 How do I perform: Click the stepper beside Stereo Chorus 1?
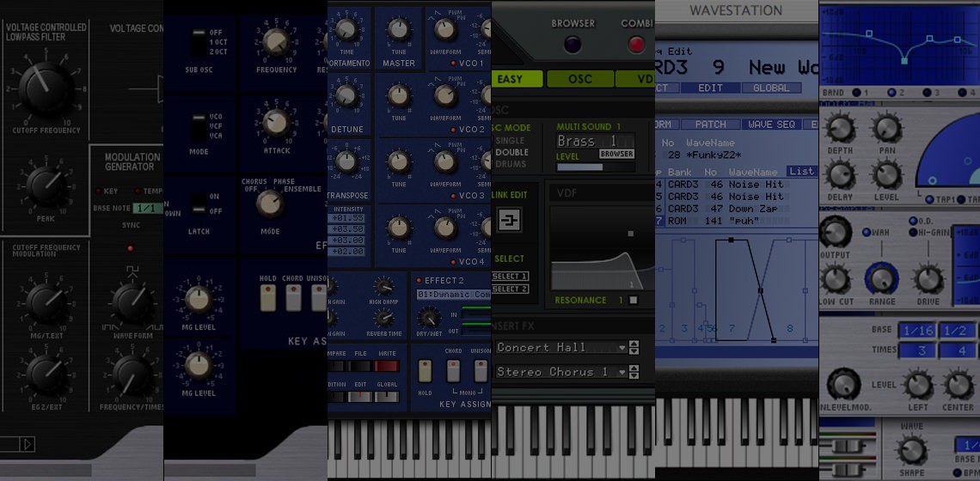pos(634,372)
